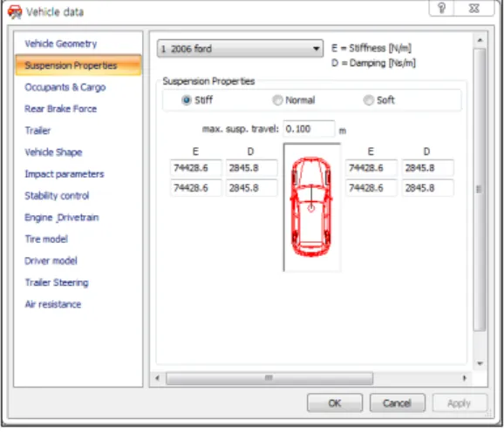
Task: Go to Occupants & Cargo section
Action: coord(65,87)
